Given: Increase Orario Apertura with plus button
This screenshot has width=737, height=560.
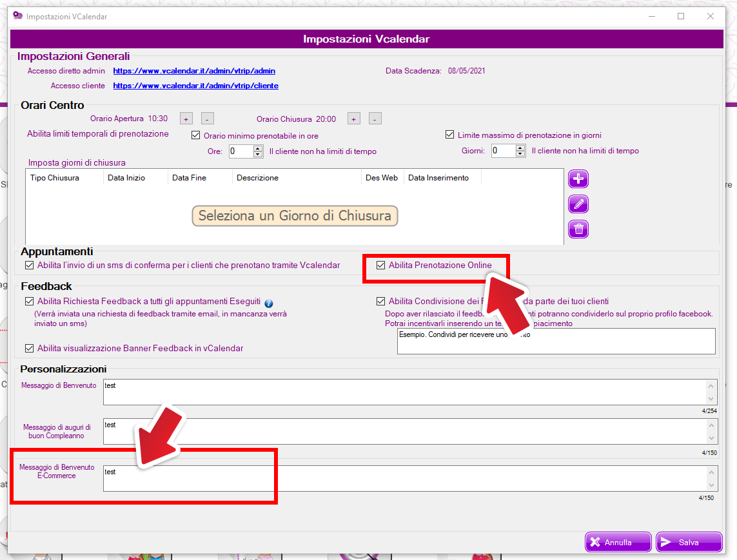Looking at the screenshot, I should [186, 119].
